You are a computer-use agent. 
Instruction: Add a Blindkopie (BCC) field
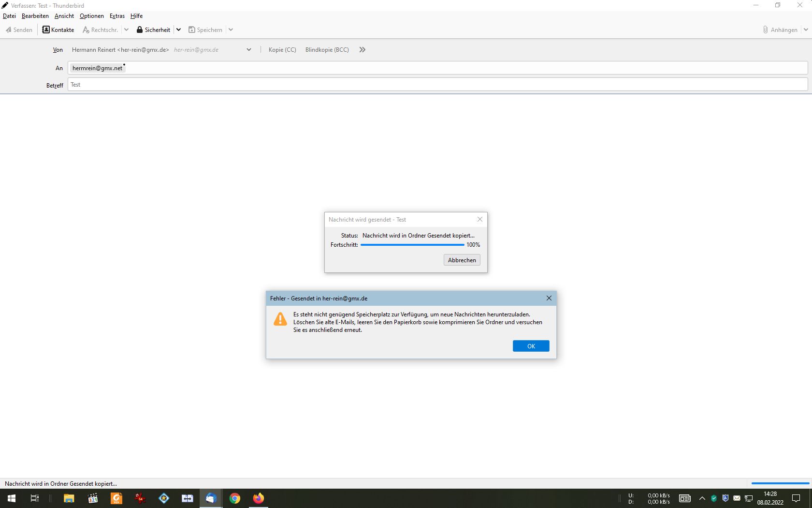click(327, 50)
